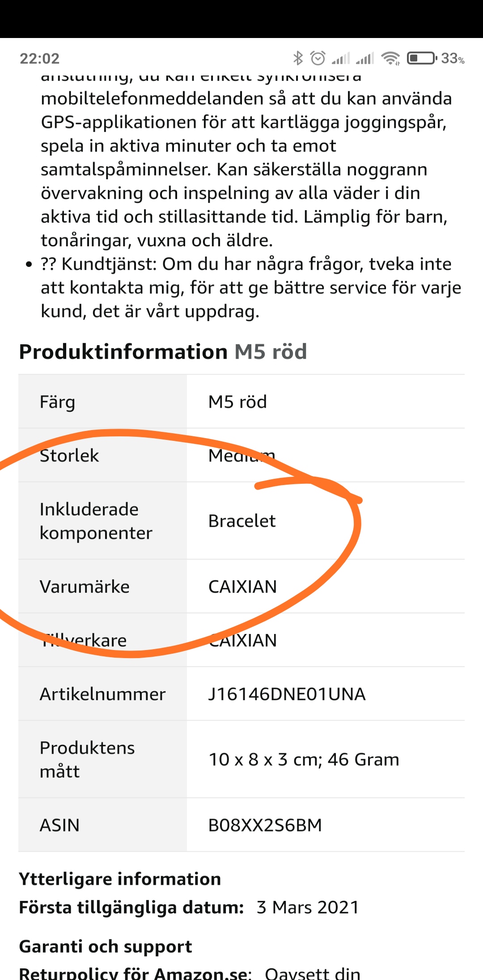Tap the CAIXIAN Varumärke value
The height and width of the screenshot is (980, 483).
[242, 587]
